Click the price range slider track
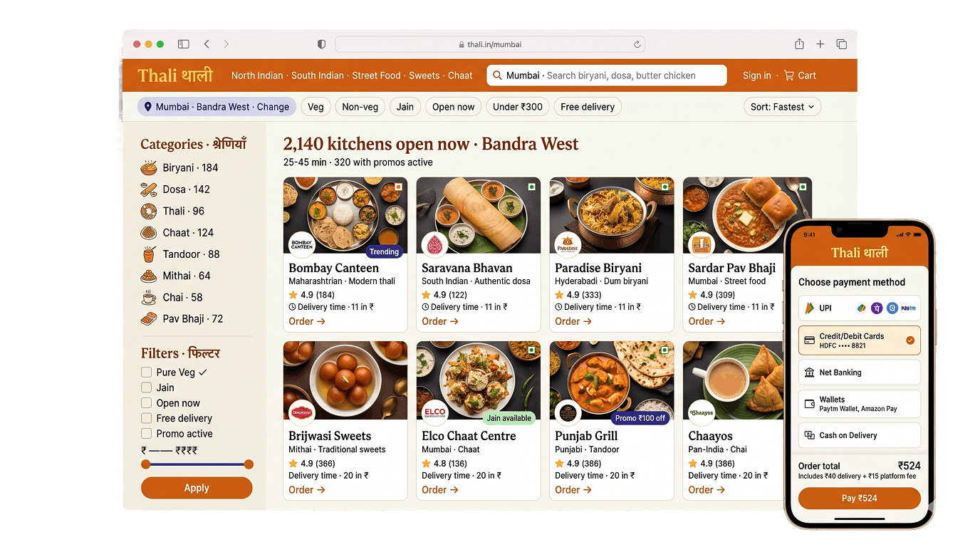 (x=197, y=464)
